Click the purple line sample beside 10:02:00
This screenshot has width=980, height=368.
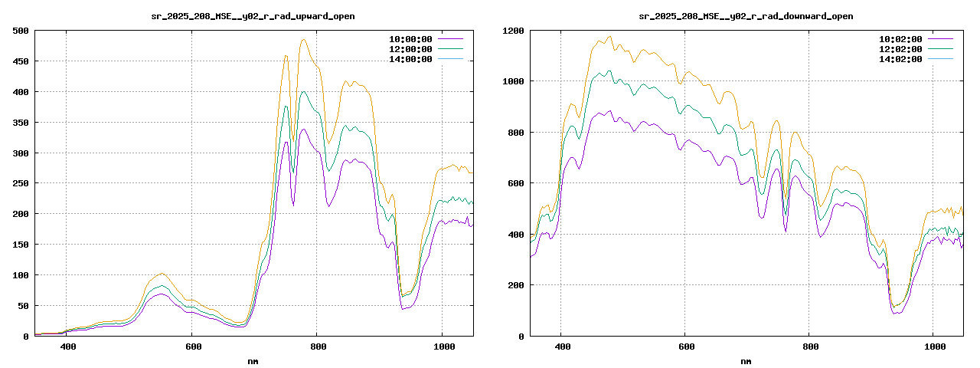pos(940,38)
